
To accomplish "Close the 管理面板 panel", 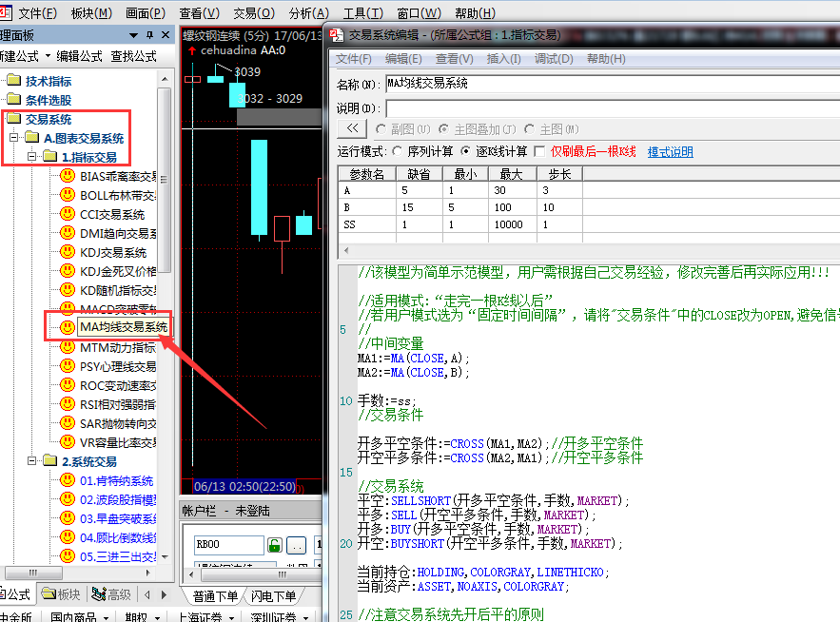I will pyautogui.click(x=166, y=35).
